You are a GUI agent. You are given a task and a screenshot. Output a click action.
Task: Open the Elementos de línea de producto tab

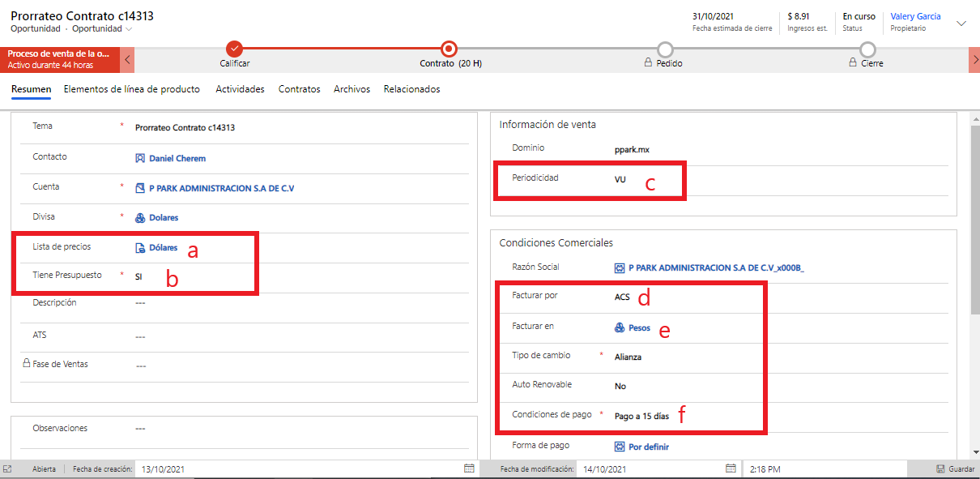point(132,89)
